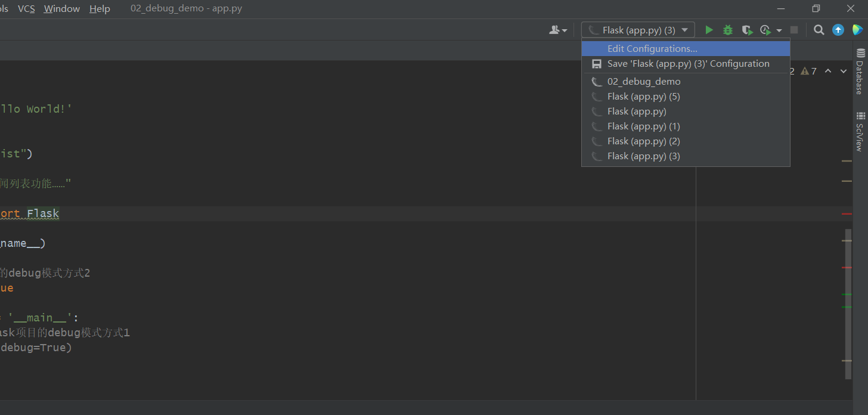
Task: Open the Database tool window tab
Action: pyautogui.click(x=860, y=72)
